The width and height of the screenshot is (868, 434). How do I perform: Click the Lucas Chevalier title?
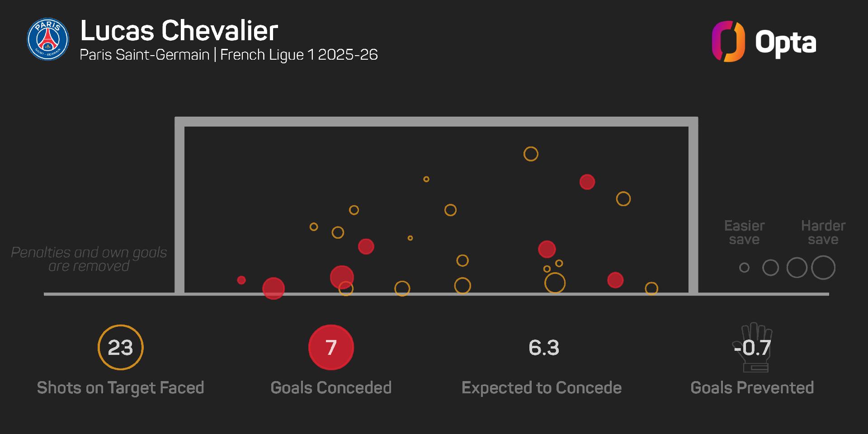pyautogui.click(x=179, y=31)
